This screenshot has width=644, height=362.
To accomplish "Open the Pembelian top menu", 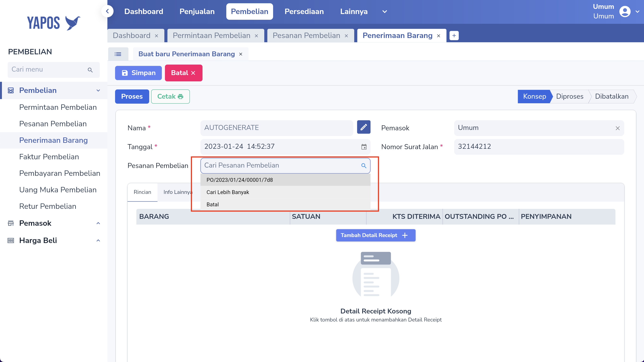I will pyautogui.click(x=250, y=12).
